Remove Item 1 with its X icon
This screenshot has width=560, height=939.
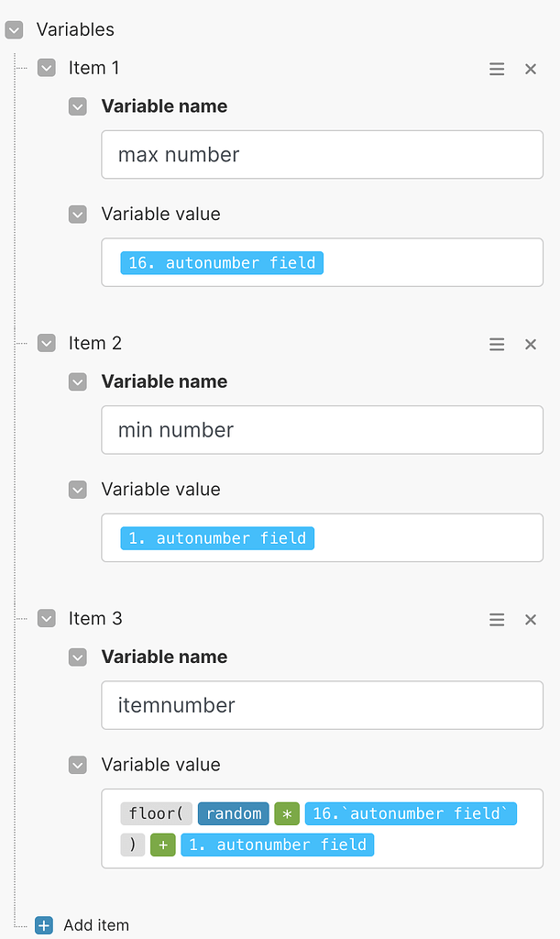coord(531,69)
